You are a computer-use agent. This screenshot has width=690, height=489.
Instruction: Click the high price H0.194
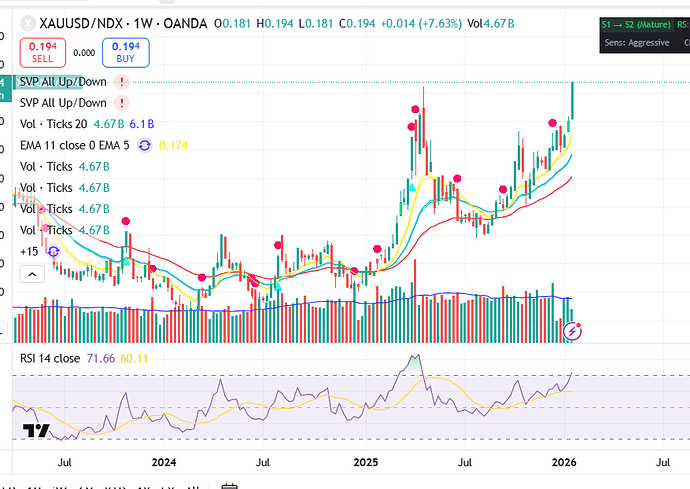click(x=275, y=23)
